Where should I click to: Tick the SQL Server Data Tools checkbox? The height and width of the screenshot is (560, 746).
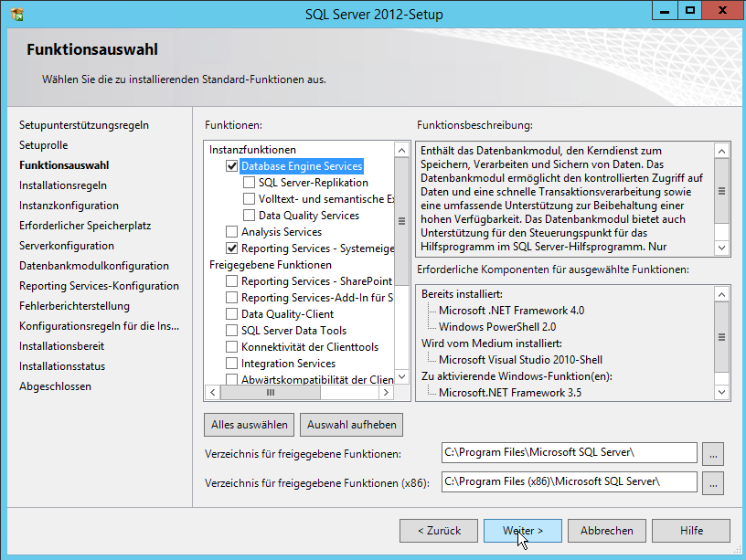(231, 331)
